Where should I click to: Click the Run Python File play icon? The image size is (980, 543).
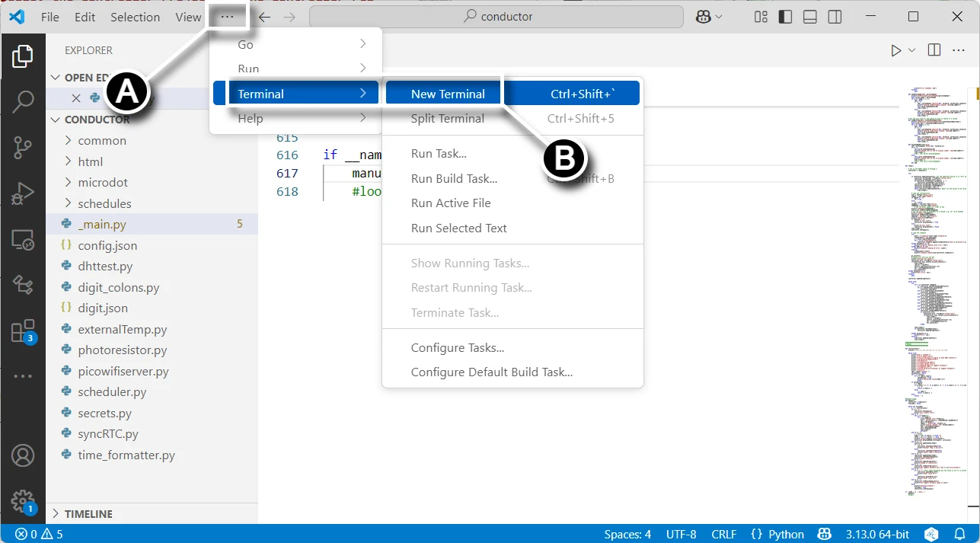[896, 50]
